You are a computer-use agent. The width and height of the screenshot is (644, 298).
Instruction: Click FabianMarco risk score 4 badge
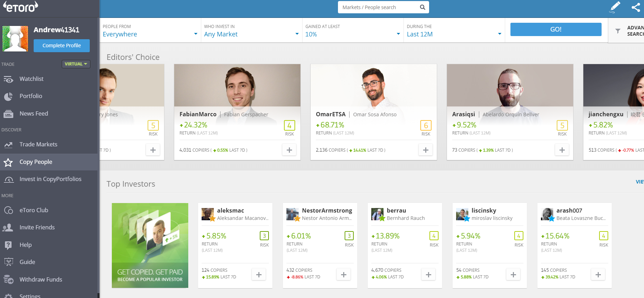click(x=289, y=125)
